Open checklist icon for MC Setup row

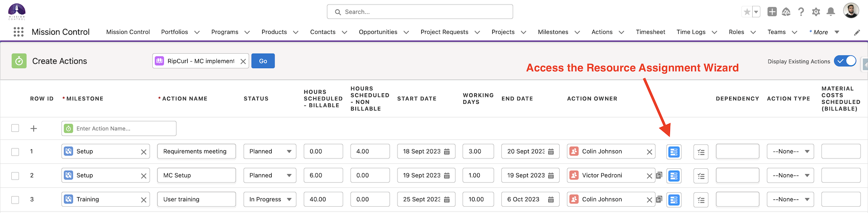(701, 176)
